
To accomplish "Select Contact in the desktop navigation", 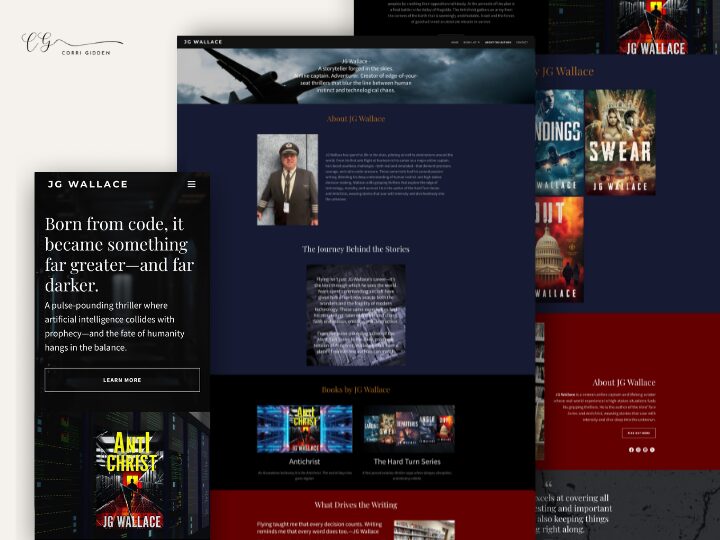I will point(521,42).
